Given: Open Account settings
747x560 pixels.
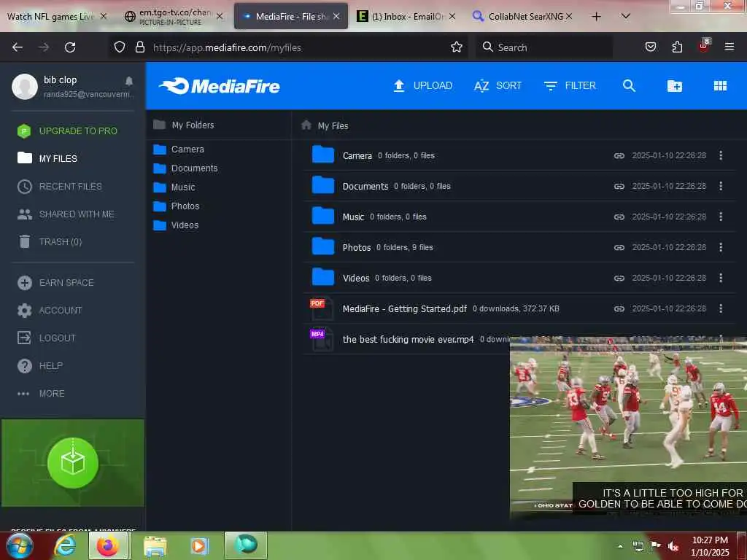Looking at the screenshot, I should click(x=50, y=311).
